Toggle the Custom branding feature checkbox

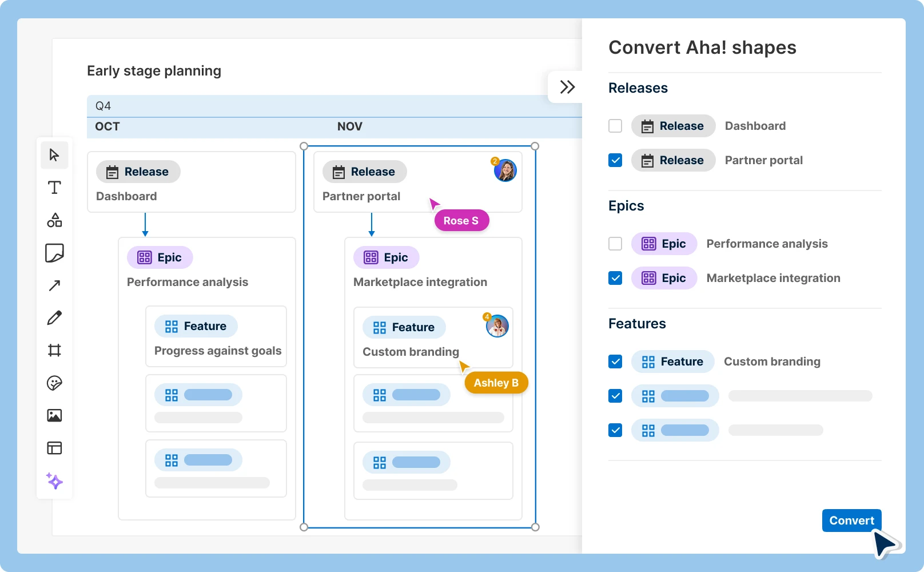point(615,362)
